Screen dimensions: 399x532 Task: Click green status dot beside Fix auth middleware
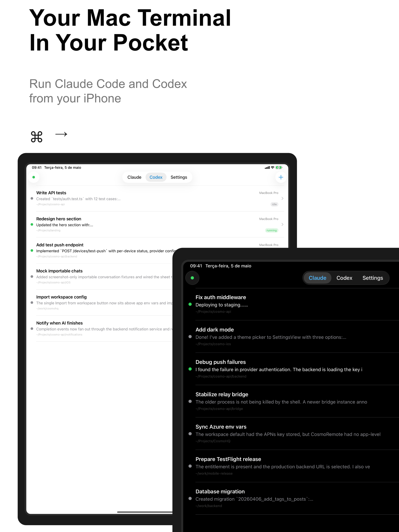pos(190,304)
